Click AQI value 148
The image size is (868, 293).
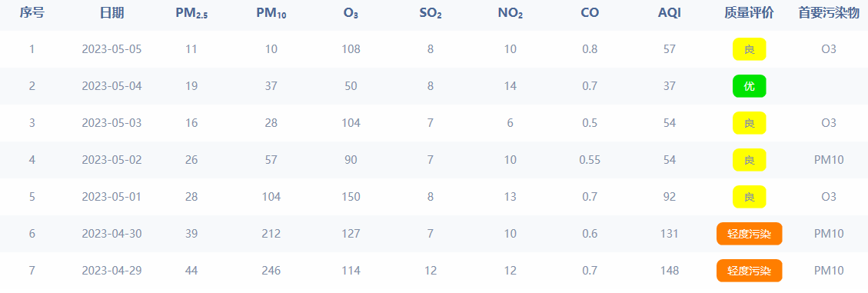(x=670, y=271)
